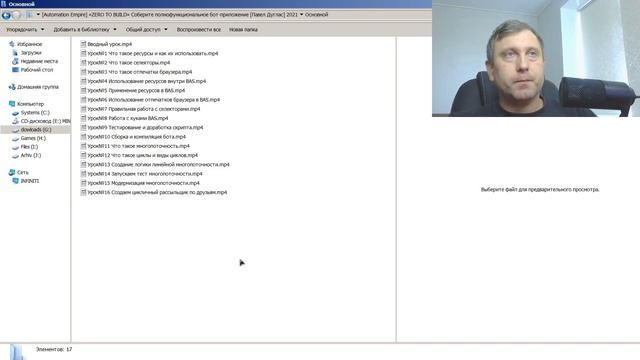Select Урок№16 Создаем цикличный рассыльщик file name

click(157, 192)
